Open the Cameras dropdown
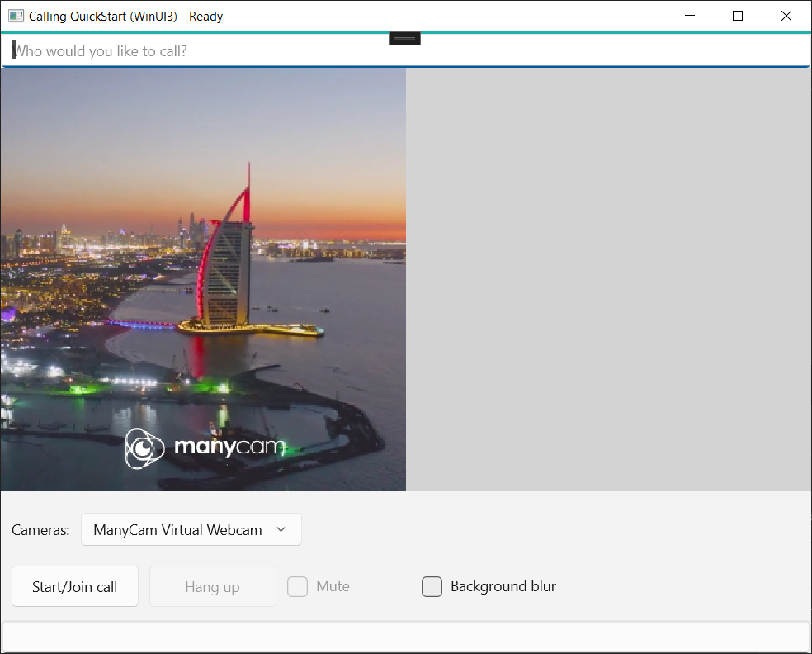This screenshot has width=812, height=654. tap(191, 529)
